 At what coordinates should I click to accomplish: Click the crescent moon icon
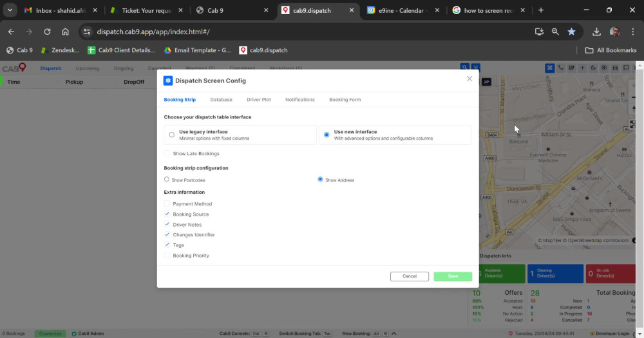coord(593,68)
